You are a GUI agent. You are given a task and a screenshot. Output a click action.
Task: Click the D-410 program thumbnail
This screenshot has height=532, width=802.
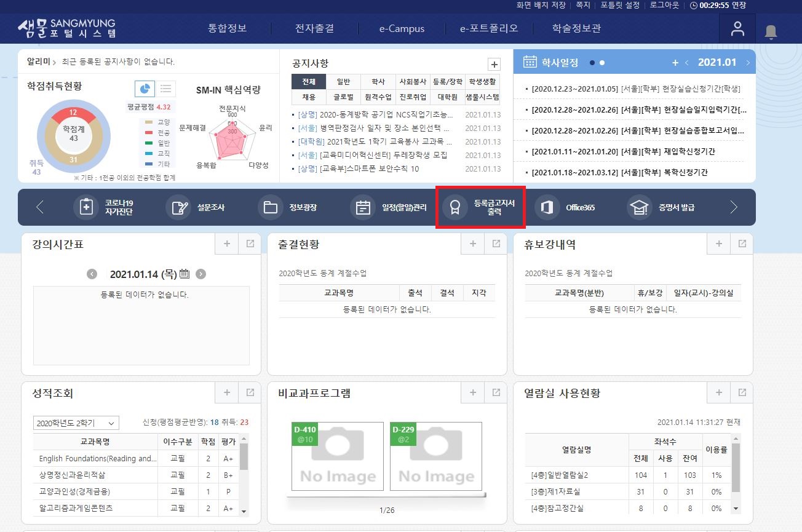click(337, 456)
